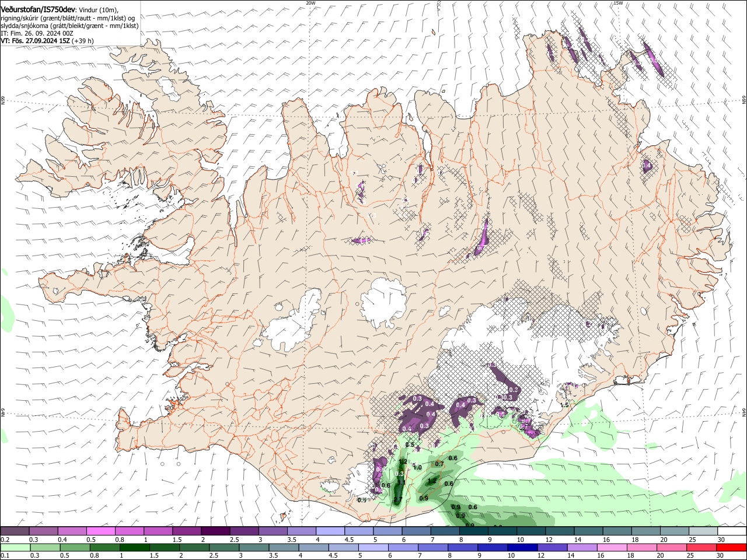Click the 1.5 precipitation value near the southeast coast
Screen dimensions: 747x560
coord(564,405)
